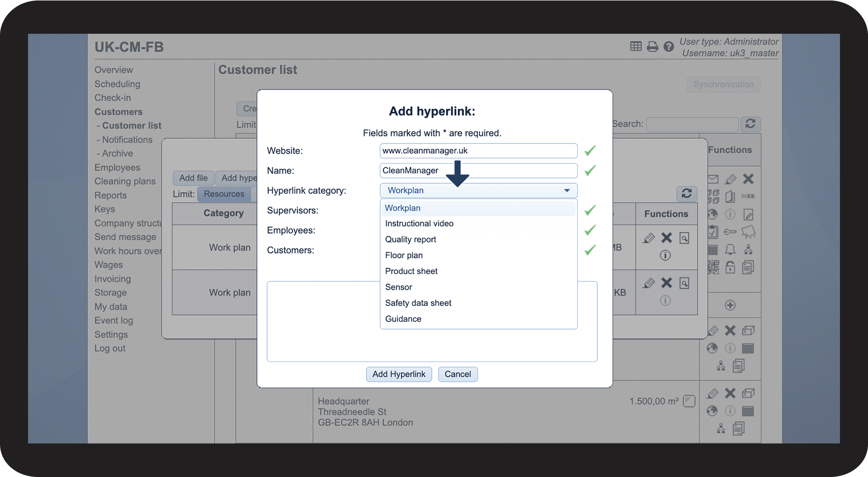868x477 pixels.
Task: Open Invoicing from the sidebar
Action: [x=112, y=279]
